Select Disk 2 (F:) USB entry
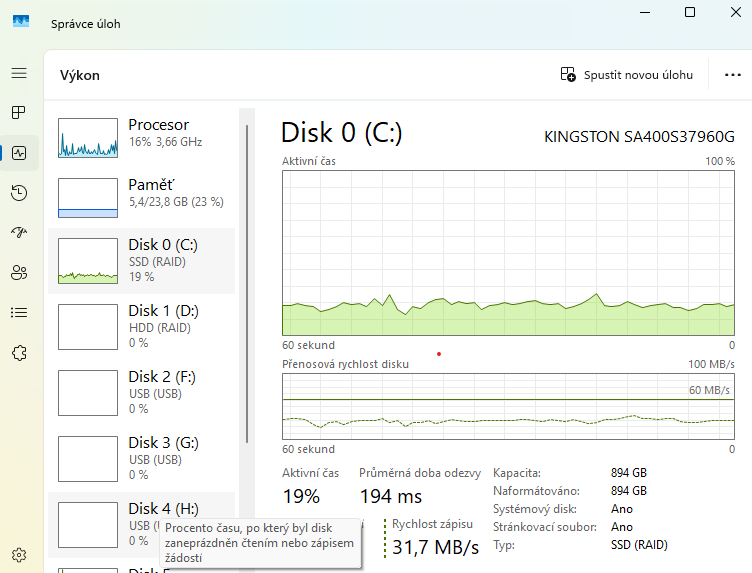 tap(160, 392)
